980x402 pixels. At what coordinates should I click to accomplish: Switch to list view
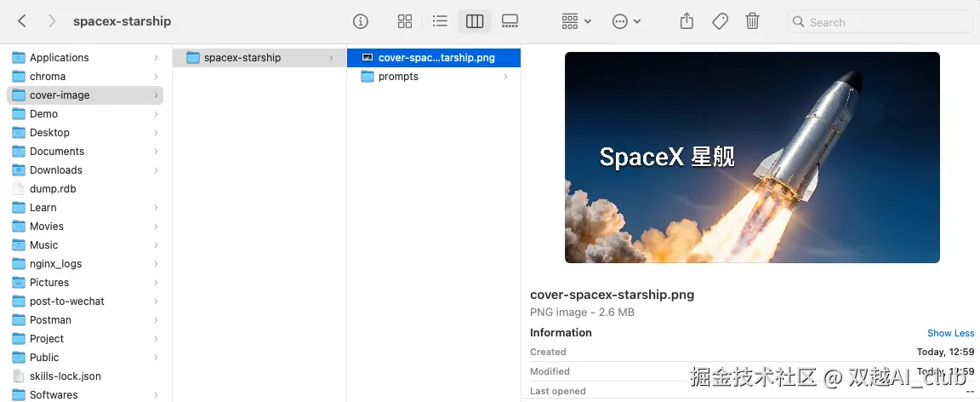point(440,21)
